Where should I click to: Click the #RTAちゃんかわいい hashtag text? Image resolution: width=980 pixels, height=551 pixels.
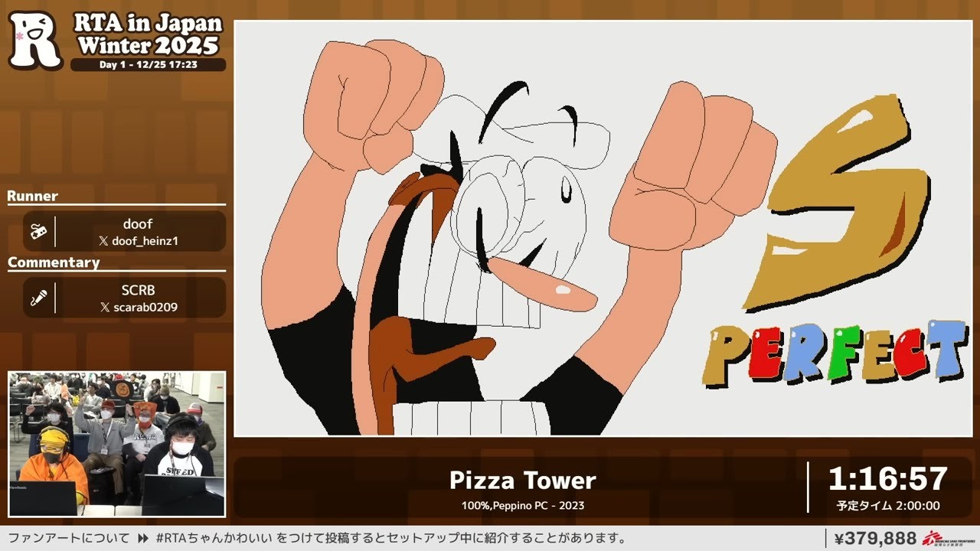point(215,538)
